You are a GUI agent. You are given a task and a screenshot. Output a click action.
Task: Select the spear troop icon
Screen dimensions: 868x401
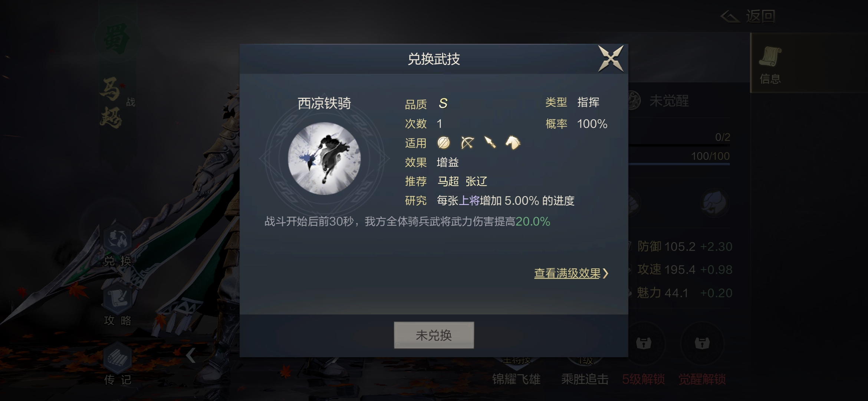pos(490,143)
